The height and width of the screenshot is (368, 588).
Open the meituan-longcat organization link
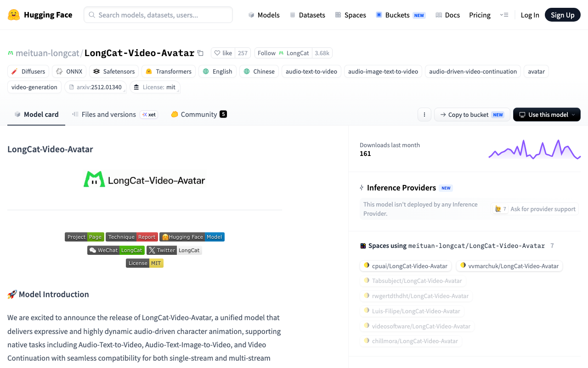[47, 53]
